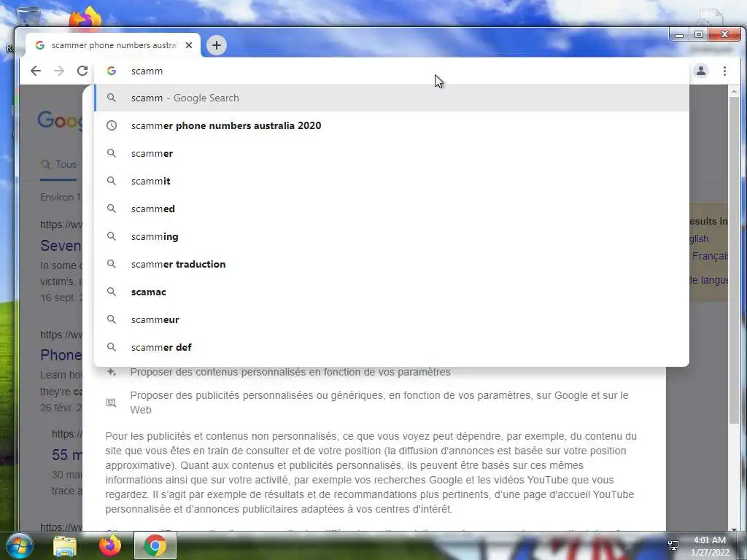
Task: Launch Firefox from the taskbar
Action: pyautogui.click(x=110, y=545)
